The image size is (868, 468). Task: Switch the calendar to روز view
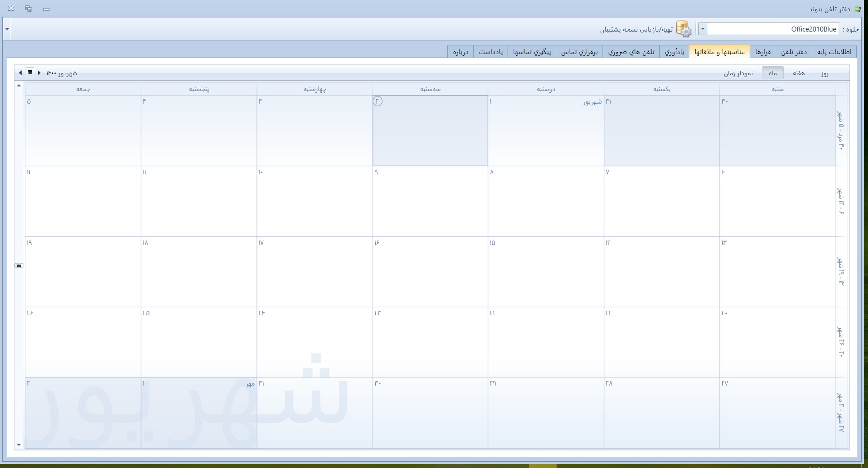pos(824,73)
